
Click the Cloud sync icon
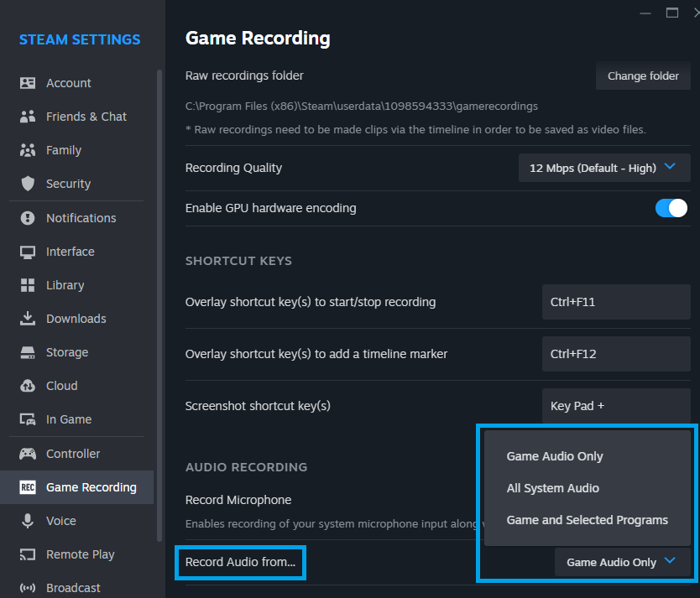coord(28,386)
